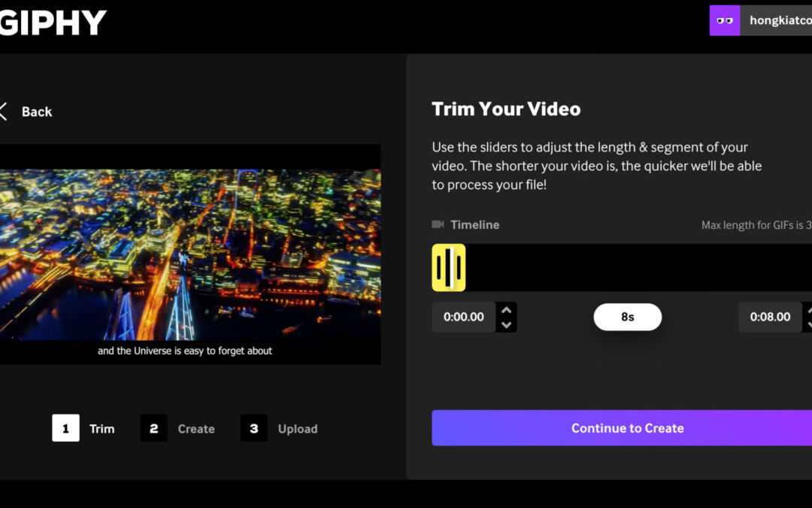Click the city night video preview
Viewport: 812px width, 508px height.
pyautogui.click(x=189, y=254)
